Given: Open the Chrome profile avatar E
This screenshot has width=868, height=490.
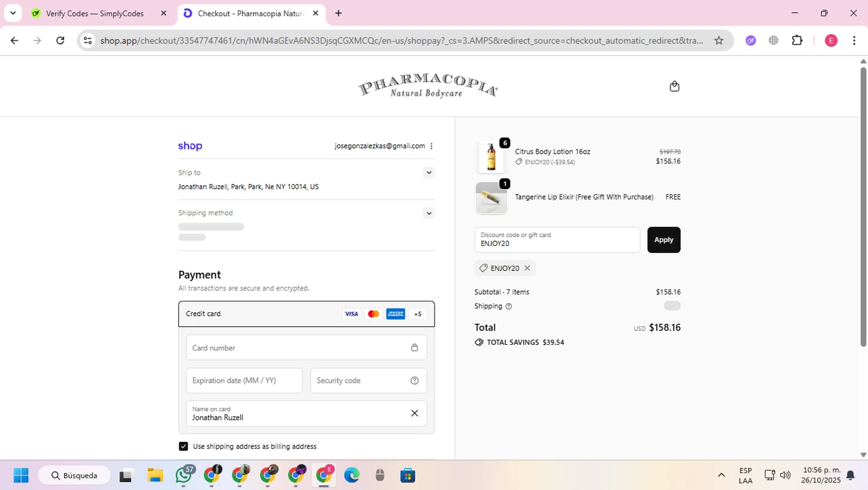Looking at the screenshot, I should pyautogui.click(x=831, y=40).
